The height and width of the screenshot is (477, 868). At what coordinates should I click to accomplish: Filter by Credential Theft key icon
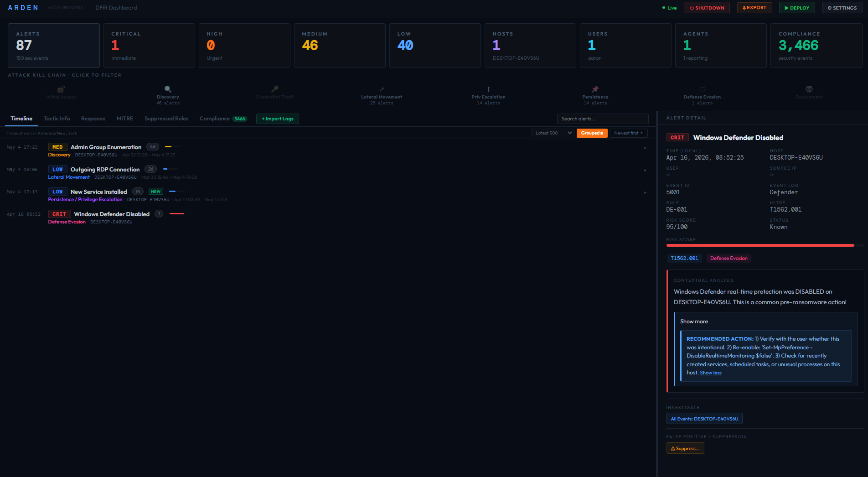[x=274, y=89]
